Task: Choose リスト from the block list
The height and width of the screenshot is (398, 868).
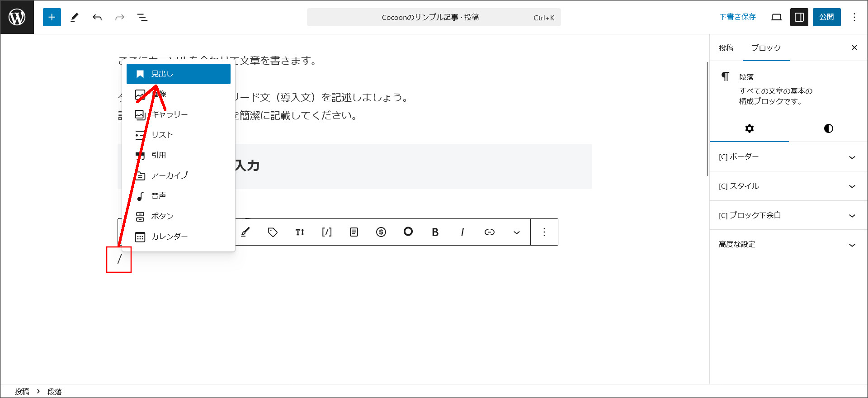Action: pyautogui.click(x=179, y=135)
